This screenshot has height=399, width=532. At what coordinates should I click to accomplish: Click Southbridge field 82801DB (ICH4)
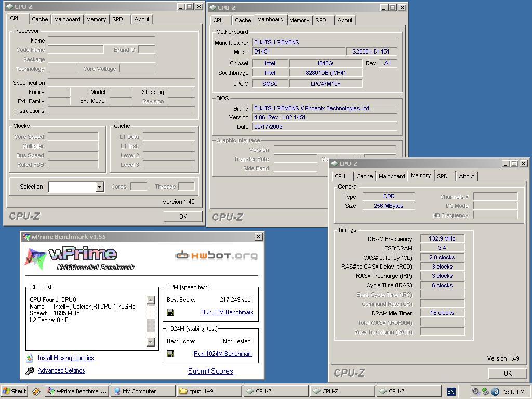coord(325,73)
